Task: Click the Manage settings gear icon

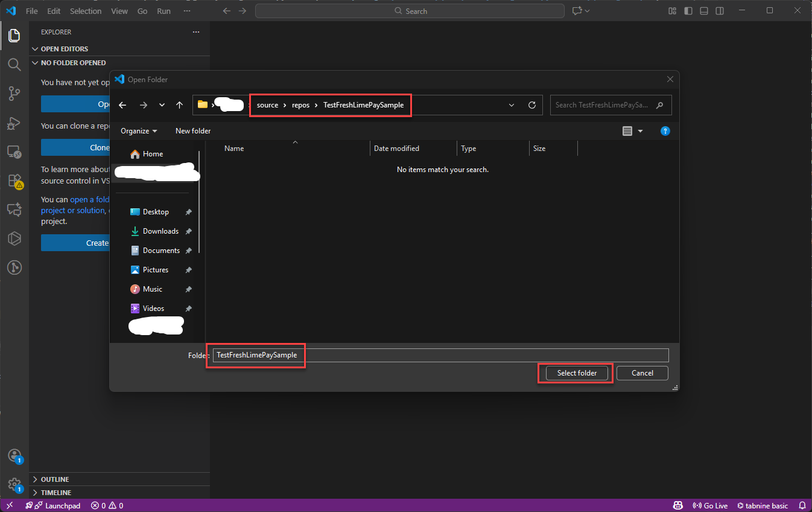Action: pyautogui.click(x=14, y=484)
